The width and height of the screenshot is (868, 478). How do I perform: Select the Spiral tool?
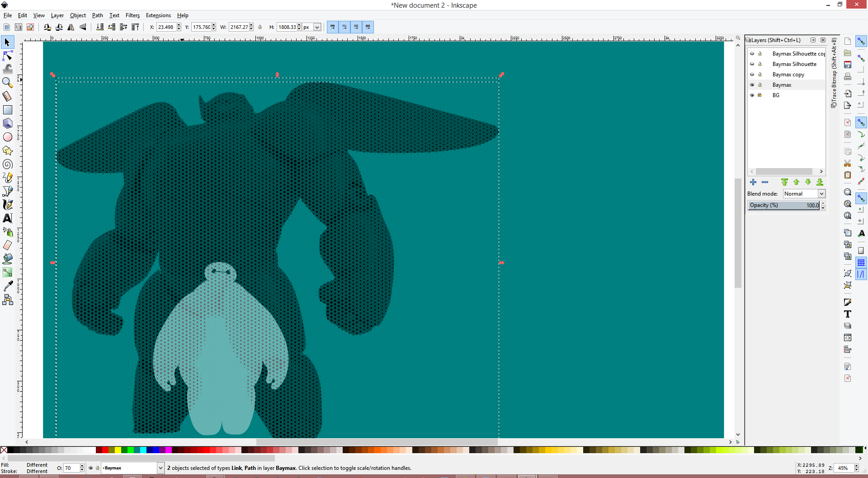[7, 164]
